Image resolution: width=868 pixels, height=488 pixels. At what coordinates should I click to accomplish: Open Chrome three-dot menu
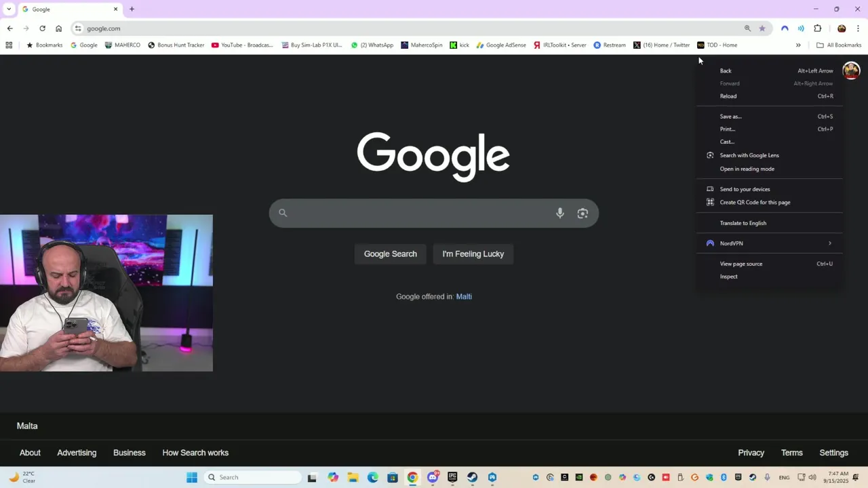click(858, 28)
